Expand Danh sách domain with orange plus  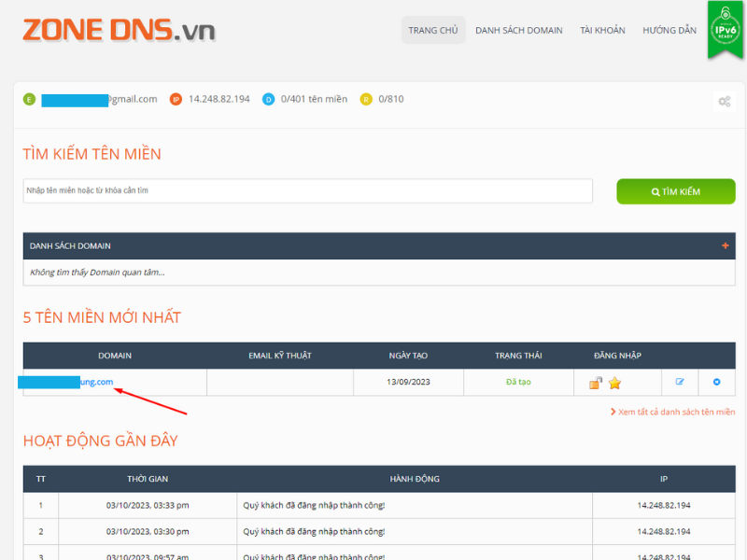(726, 245)
